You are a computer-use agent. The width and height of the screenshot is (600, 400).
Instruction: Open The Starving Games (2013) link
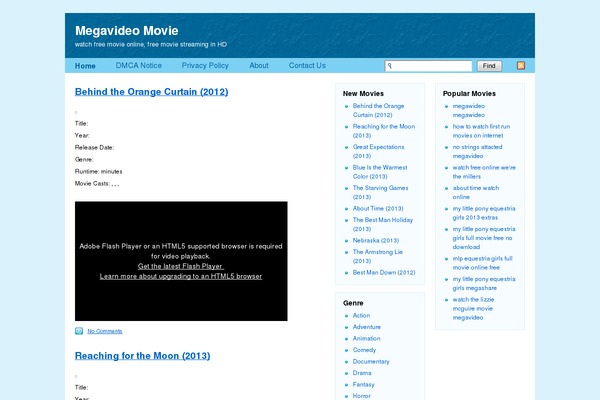[380, 192]
